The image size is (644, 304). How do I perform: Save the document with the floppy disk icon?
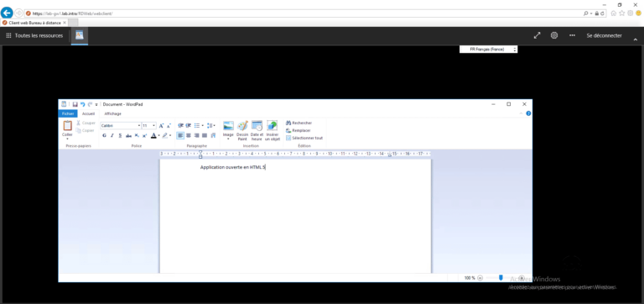point(75,104)
